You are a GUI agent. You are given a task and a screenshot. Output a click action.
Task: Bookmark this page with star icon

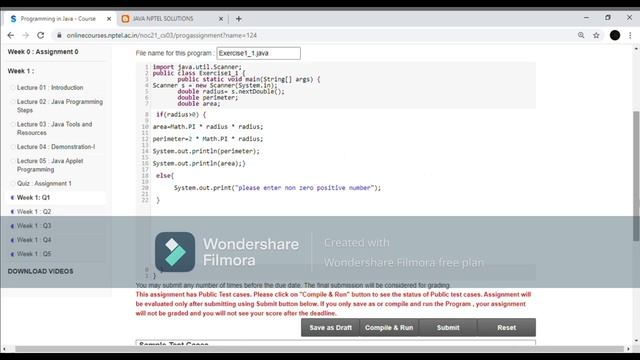596,36
